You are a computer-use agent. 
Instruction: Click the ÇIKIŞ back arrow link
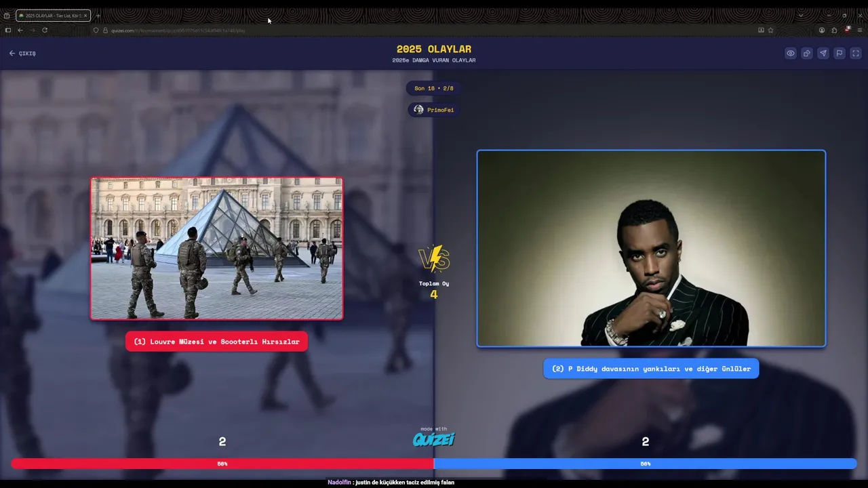coord(22,53)
